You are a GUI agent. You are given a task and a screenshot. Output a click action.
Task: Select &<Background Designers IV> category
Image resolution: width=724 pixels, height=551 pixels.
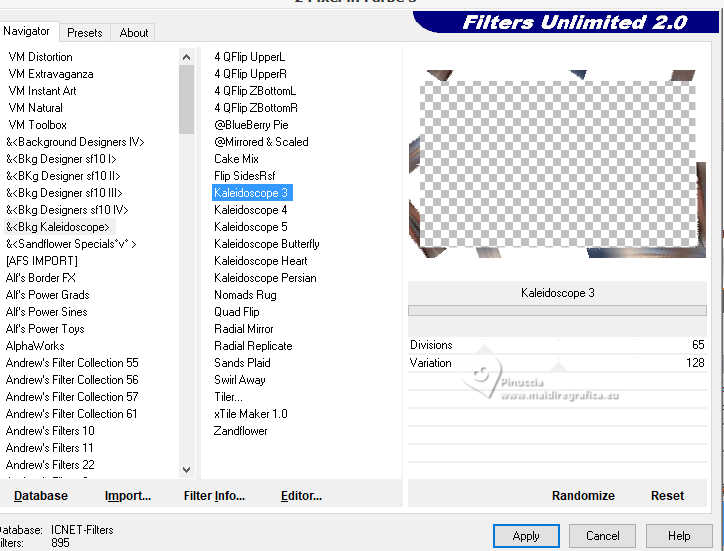point(75,142)
